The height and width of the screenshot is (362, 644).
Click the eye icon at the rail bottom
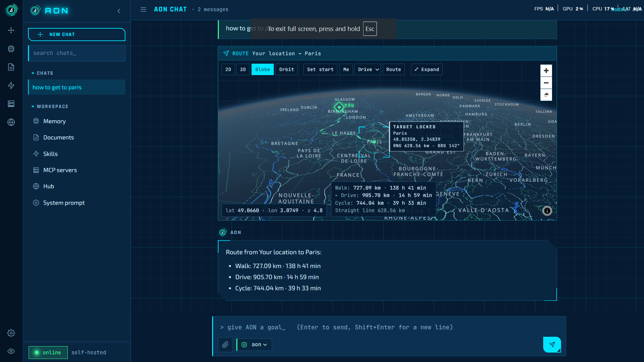[x=11, y=351]
